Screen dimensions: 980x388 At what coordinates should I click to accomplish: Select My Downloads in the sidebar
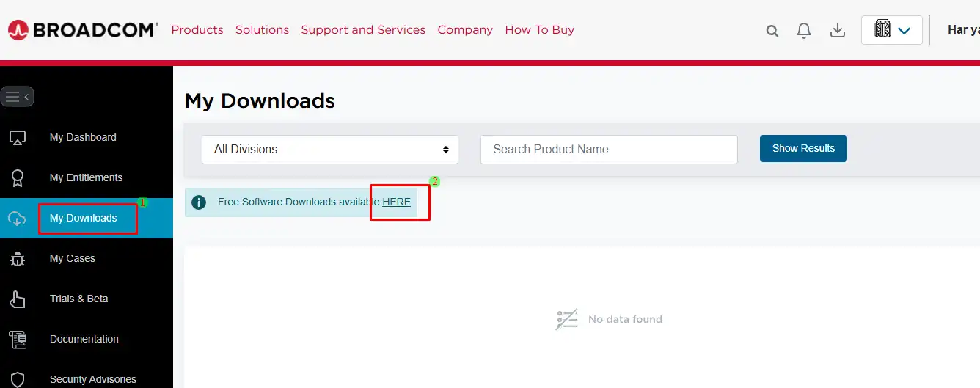83,219
